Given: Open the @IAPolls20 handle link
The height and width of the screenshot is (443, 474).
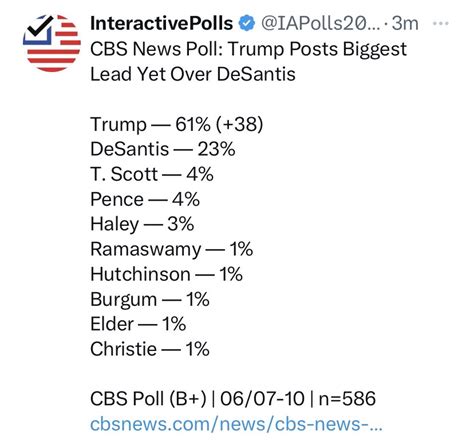Looking at the screenshot, I should point(320,24).
